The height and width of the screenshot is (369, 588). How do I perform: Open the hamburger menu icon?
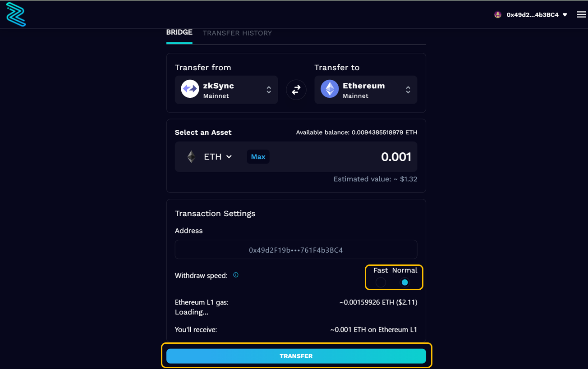[x=581, y=15]
